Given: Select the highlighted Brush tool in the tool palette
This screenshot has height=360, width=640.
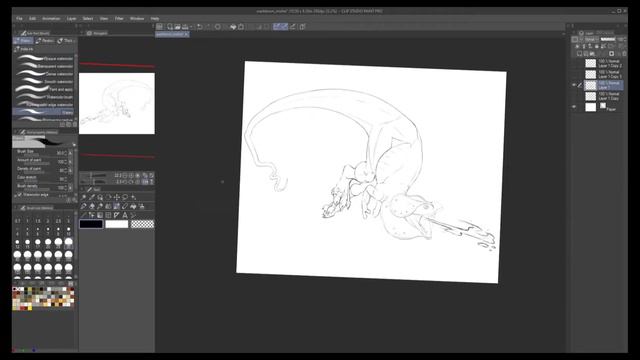Looking at the screenshot, I should pos(117,206).
